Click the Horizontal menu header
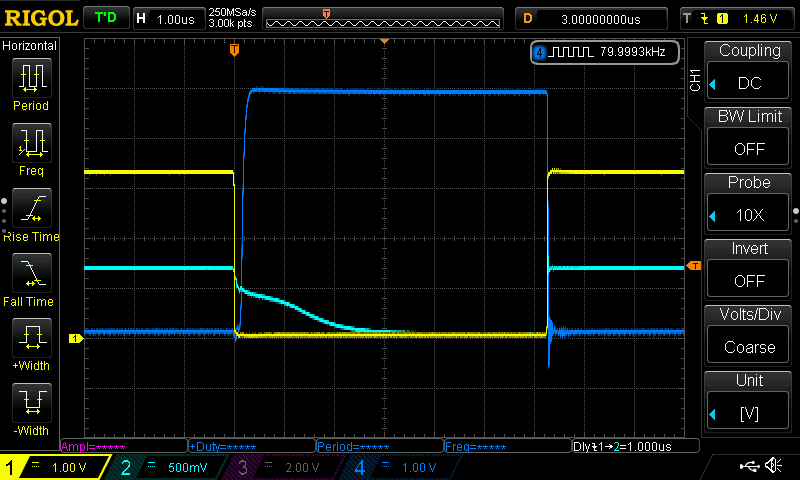The image size is (800, 480). click(x=30, y=46)
